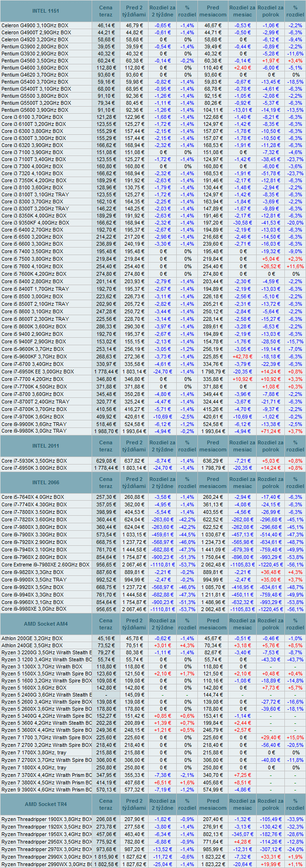Viewport: 306px width, 868px height.
Task: Click Core i5 7600K 4,20GHz BOX row name
Action: click(34, 274)
